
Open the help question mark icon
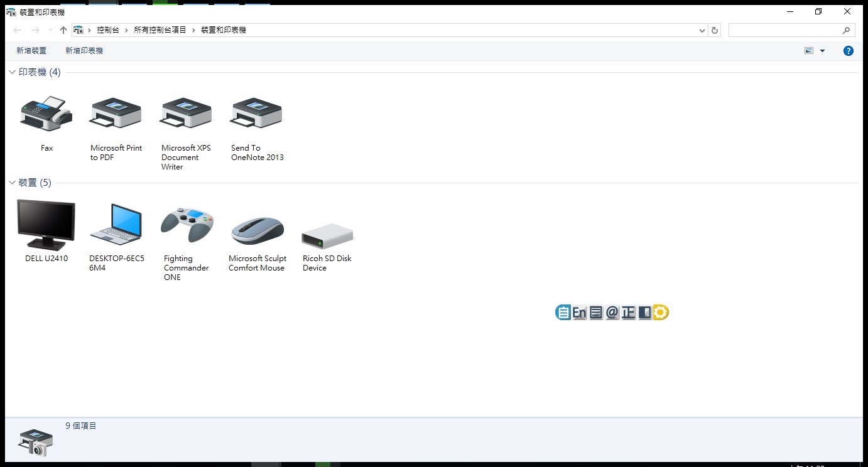tap(848, 51)
